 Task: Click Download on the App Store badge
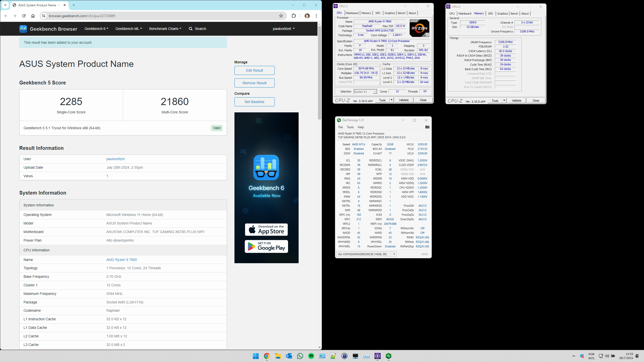coord(266,230)
